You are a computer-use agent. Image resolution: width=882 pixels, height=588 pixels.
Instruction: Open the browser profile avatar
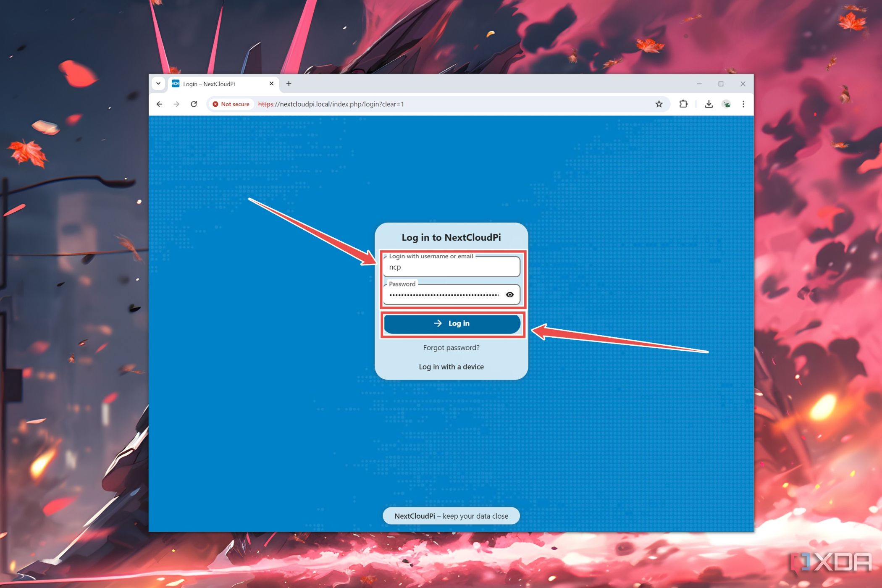726,104
